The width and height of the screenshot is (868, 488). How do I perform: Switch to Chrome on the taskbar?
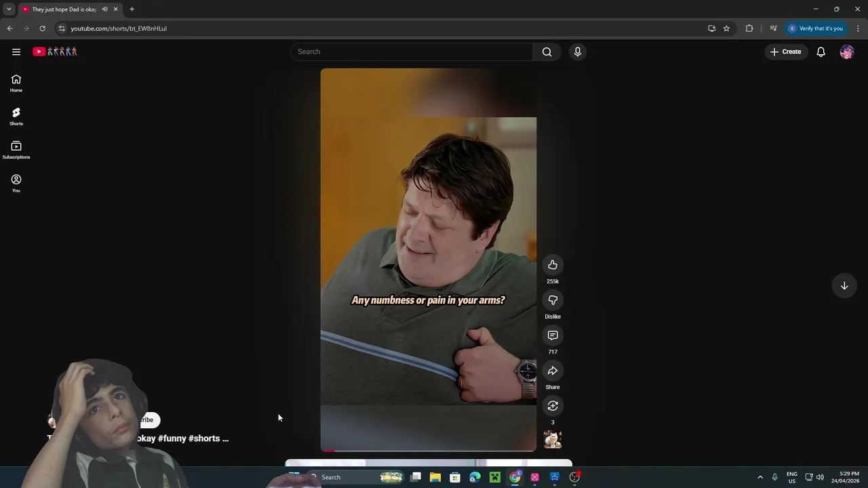tap(515, 477)
